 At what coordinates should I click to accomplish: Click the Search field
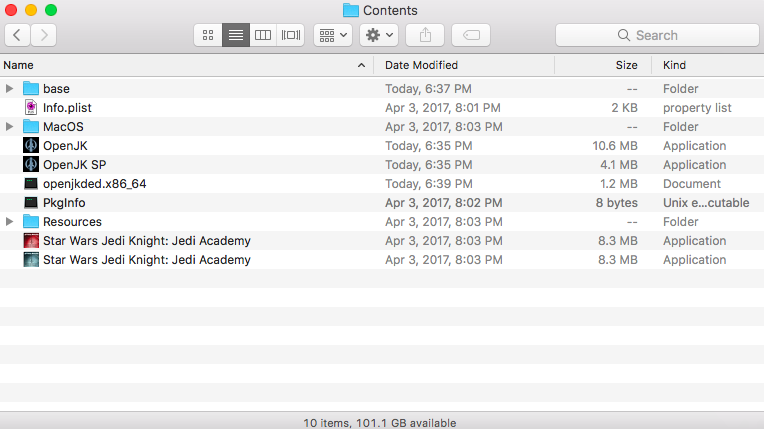tap(657, 35)
